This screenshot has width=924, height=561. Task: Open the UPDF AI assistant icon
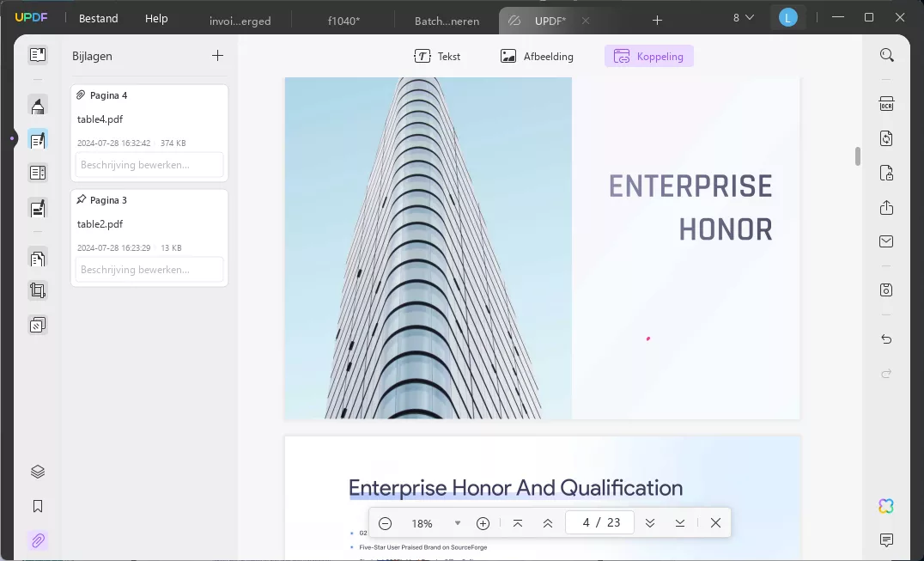pos(886,506)
